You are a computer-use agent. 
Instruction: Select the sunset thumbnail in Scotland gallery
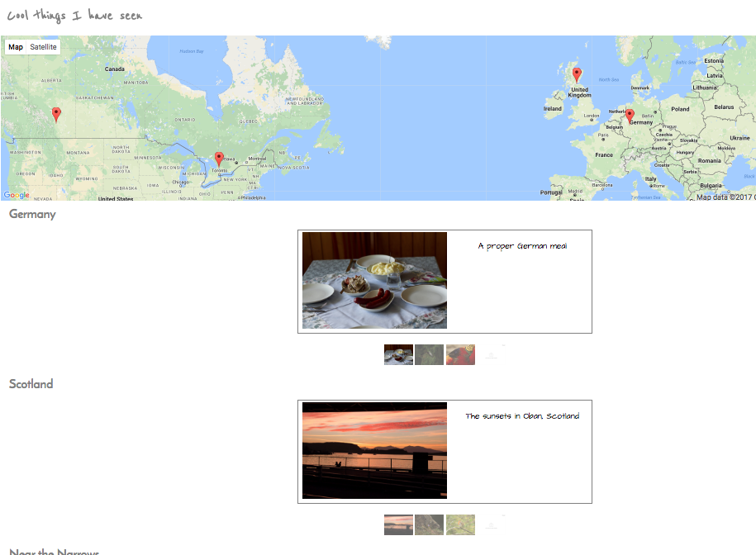[x=398, y=524]
